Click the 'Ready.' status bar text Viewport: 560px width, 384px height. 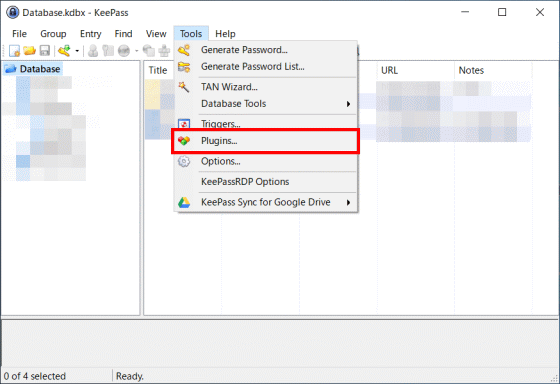[x=130, y=376]
